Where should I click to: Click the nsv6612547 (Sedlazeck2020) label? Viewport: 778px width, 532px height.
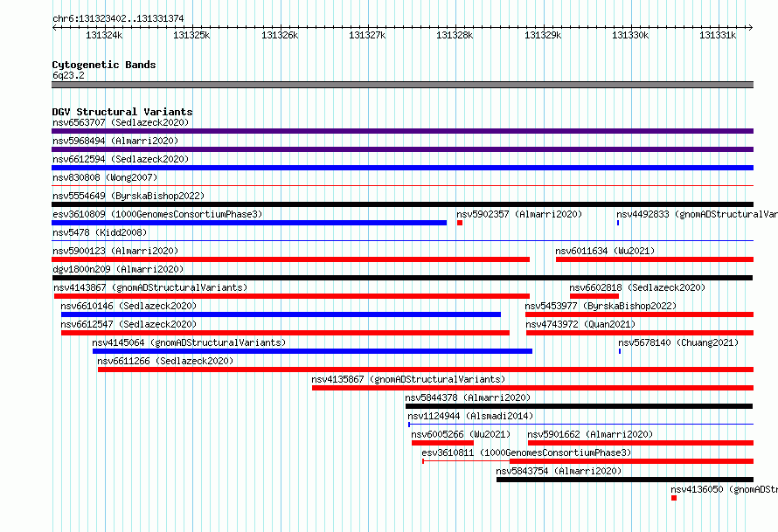129,324
